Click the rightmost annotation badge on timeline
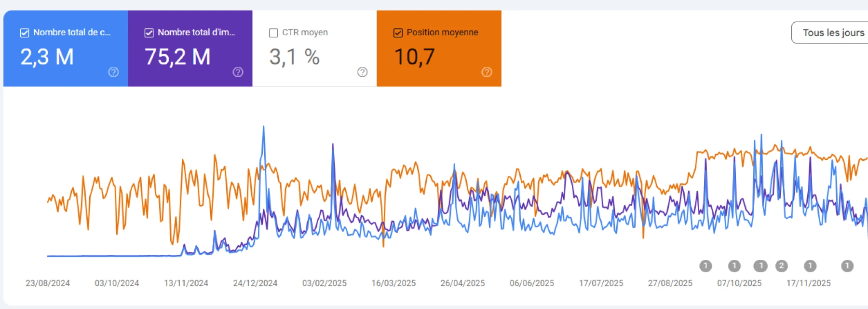Screen dimensions: 868x309 [x=847, y=266]
